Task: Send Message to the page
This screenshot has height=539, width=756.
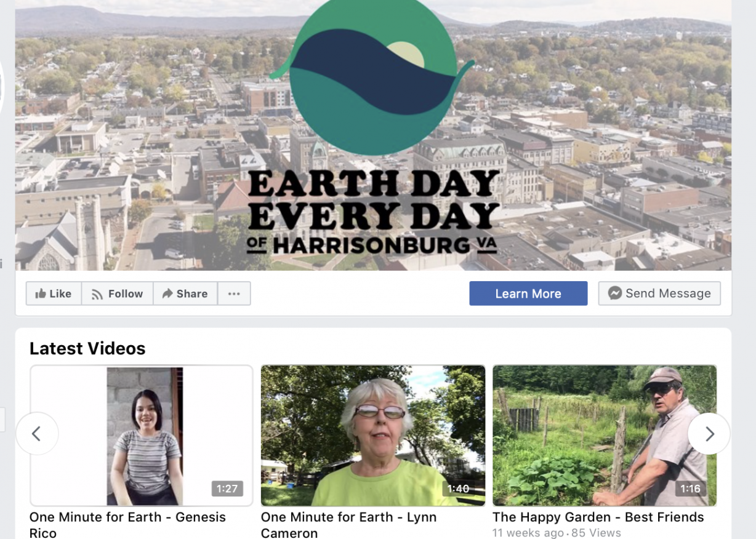Action: point(659,293)
